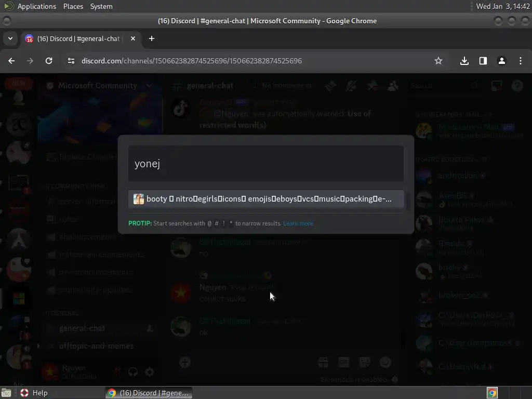View site information icon in address bar
Viewport: 532px width, 399px height.
[x=71, y=61]
